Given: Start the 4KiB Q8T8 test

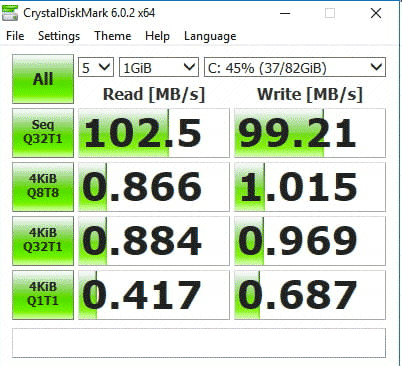Looking at the screenshot, I should tap(43, 187).
